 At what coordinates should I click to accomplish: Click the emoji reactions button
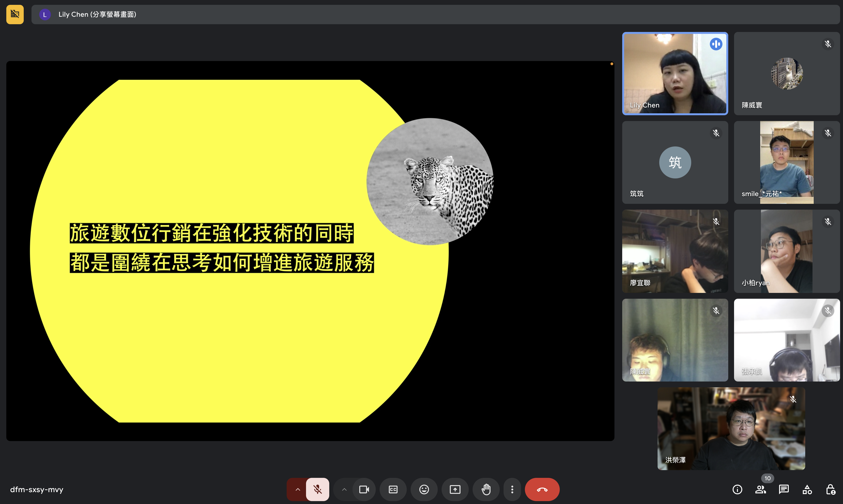[424, 489]
